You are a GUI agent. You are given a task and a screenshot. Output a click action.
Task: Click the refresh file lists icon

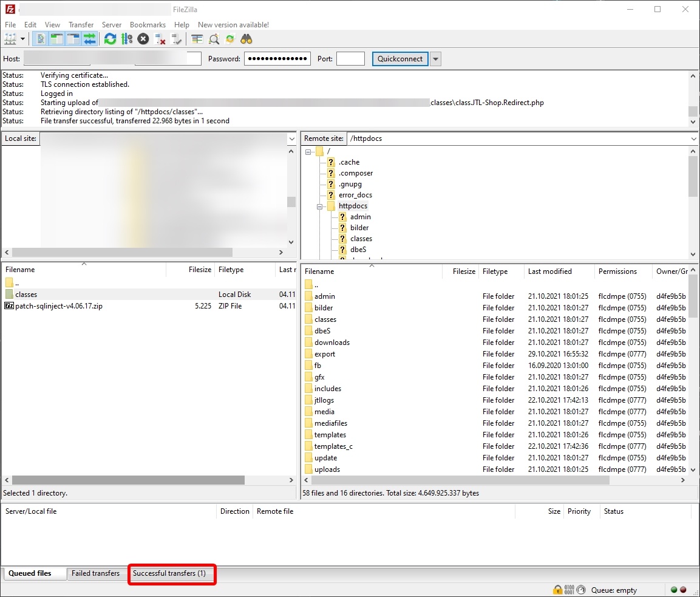pos(110,39)
